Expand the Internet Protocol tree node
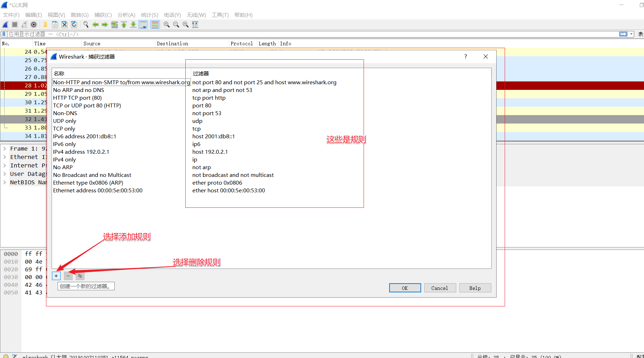 [5, 165]
